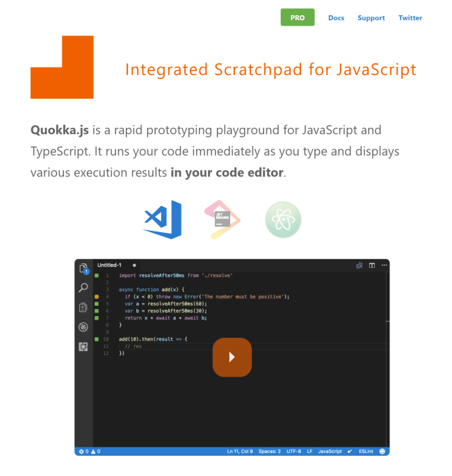Click the PRO button

point(298,17)
